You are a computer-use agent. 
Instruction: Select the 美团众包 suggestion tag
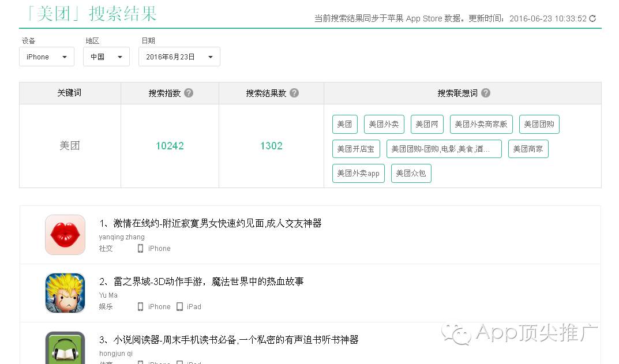[411, 173]
